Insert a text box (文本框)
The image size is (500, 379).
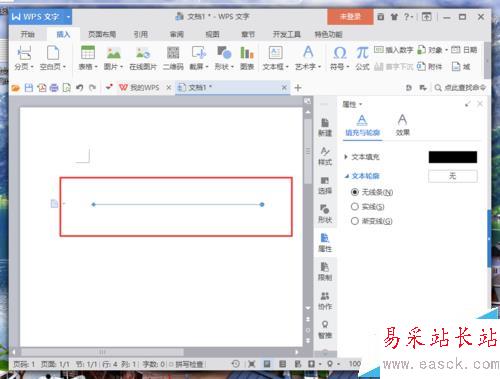(x=275, y=58)
